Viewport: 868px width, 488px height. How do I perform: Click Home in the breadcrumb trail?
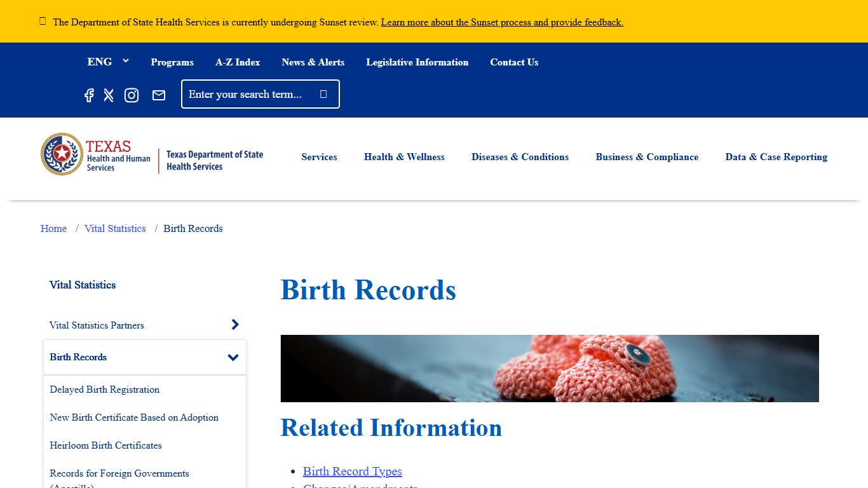click(53, 228)
